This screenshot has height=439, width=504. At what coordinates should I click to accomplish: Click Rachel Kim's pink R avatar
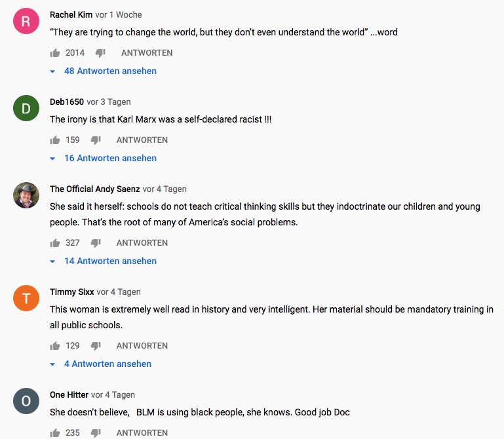point(26,22)
